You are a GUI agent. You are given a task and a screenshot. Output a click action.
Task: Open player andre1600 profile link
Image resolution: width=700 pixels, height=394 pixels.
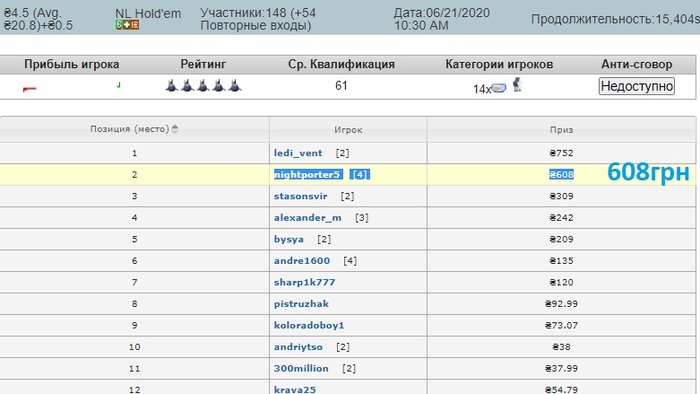(x=302, y=261)
